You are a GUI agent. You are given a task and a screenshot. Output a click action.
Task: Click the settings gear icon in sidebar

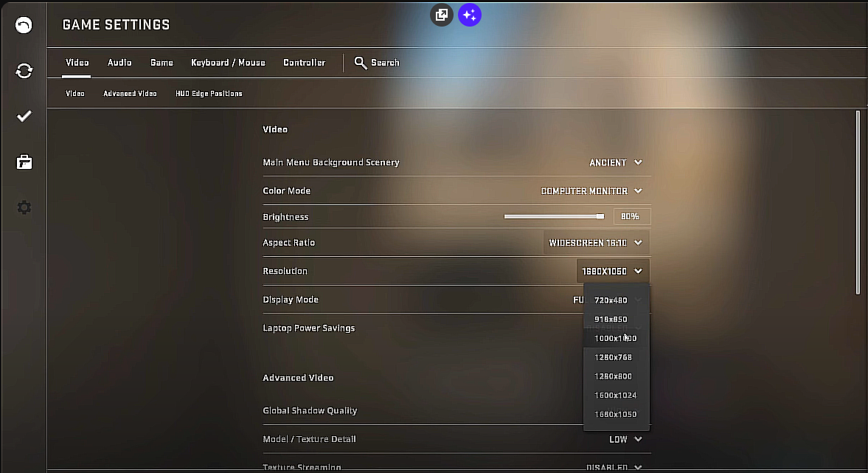[x=24, y=207]
